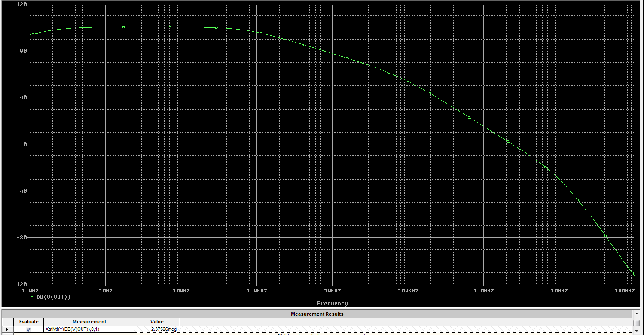The image size is (644, 335).
Task: Click the 1.0MHz x-axis label
Action: (x=483, y=291)
